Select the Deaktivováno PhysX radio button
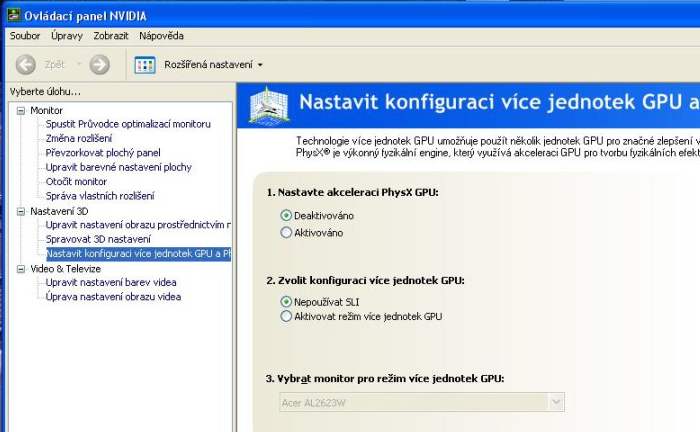Viewport: 700px width, 432px height. pos(286,215)
